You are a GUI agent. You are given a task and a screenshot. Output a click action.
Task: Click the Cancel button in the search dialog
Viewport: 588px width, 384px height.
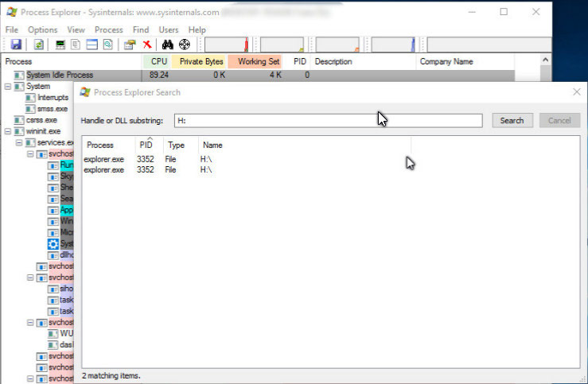[x=559, y=121]
